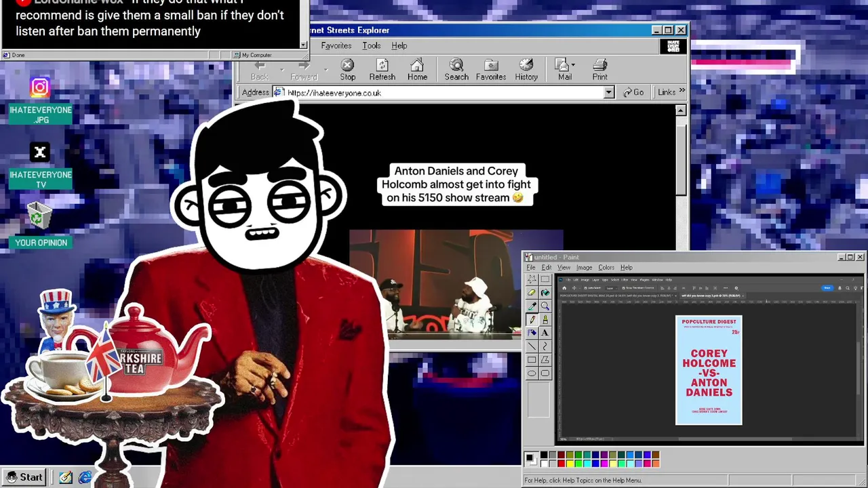Click the ihateeveryone.co.uk address field
Viewport: 868px width, 488px height.
(445, 93)
